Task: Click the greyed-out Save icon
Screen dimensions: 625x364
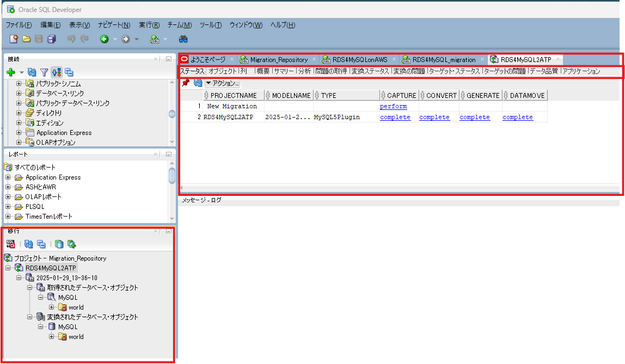Action: [39, 39]
